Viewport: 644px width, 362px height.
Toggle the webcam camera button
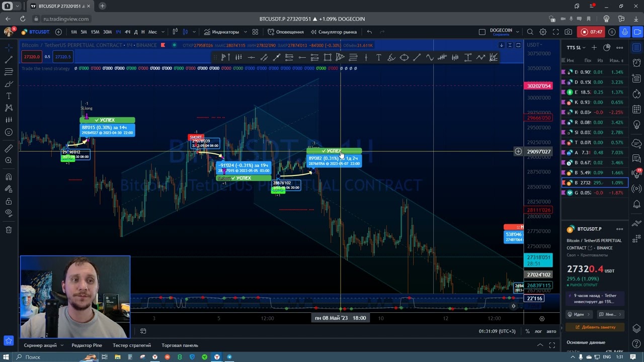[638, 32]
